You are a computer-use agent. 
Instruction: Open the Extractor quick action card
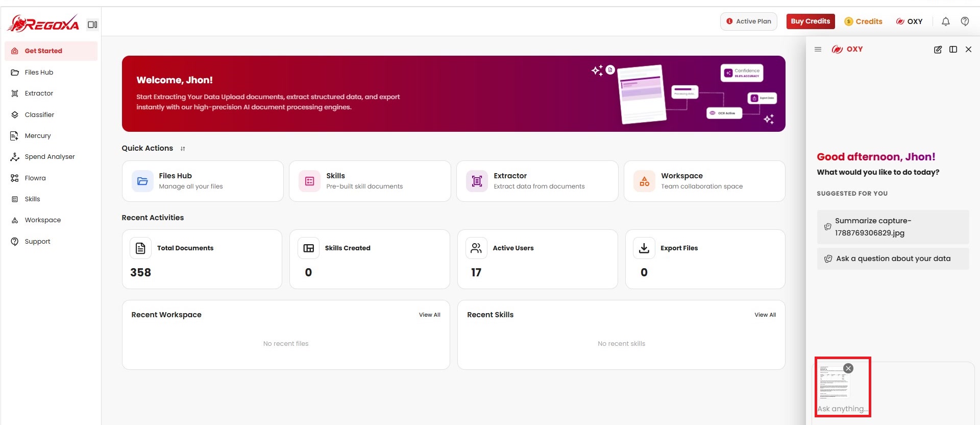(537, 181)
